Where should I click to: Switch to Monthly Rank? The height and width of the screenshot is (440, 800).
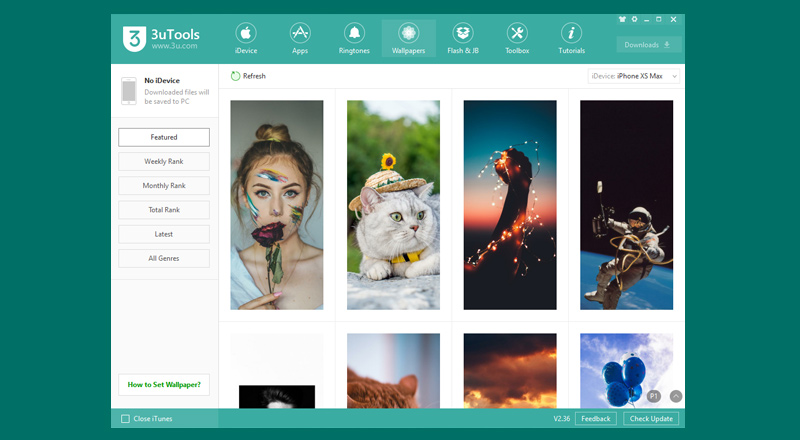(164, 186)
